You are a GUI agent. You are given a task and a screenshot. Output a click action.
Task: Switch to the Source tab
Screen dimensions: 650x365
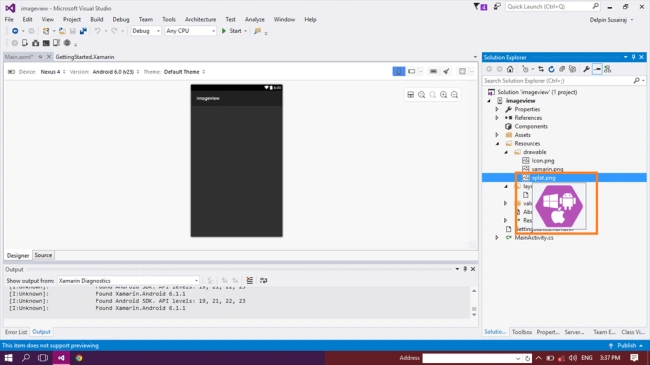tap(43, 255)
